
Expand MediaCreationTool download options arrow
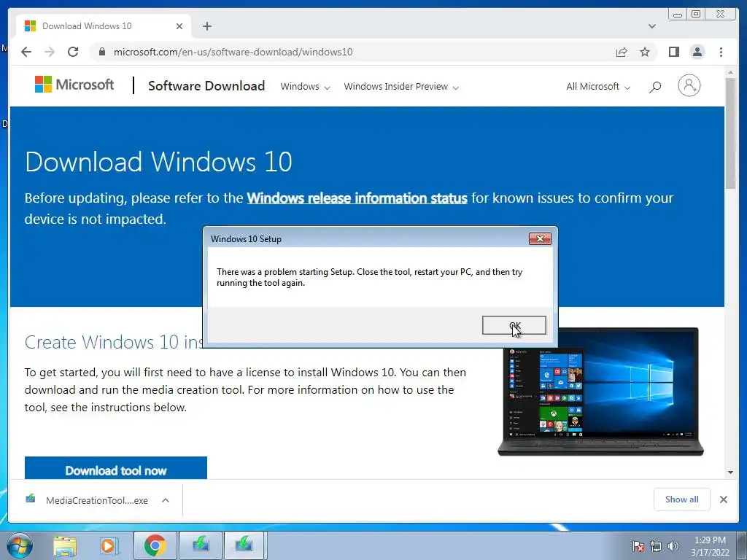point(166,500)
